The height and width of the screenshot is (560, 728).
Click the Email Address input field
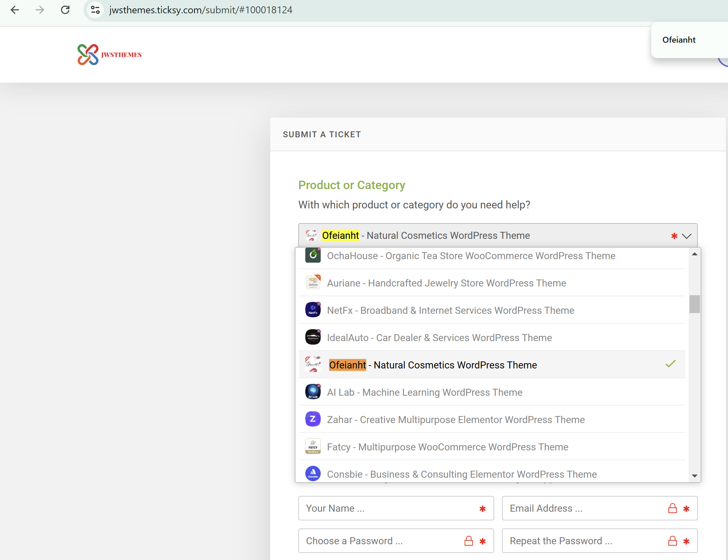(585, 508)
